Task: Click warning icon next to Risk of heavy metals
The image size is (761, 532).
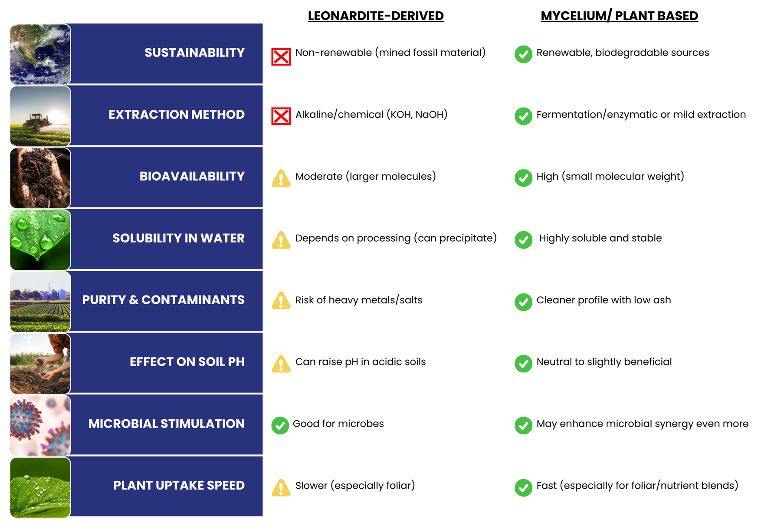Action: [x=281, y=300]
